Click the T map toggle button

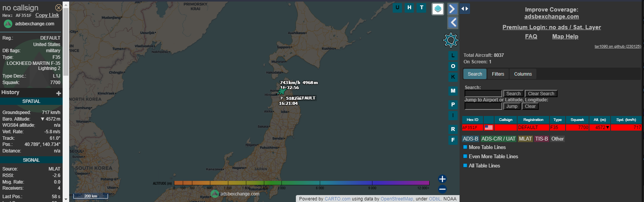click(x=422, y=8)
